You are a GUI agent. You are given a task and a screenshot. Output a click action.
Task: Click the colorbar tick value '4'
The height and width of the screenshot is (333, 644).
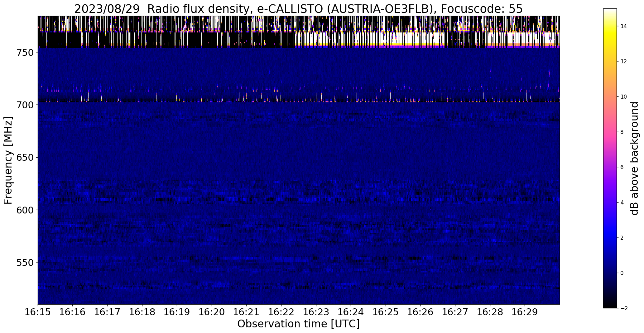pos(622,203)
